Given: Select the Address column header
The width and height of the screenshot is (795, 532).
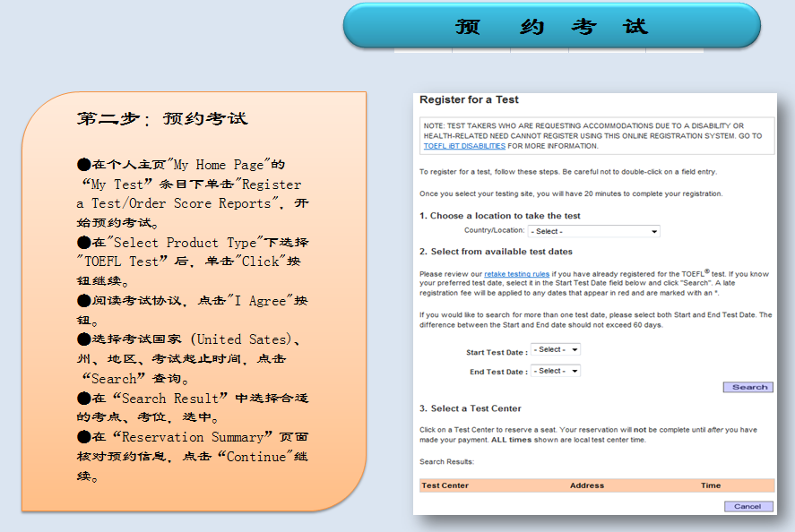Looking at the screenshot, I should tap(586, 485).
